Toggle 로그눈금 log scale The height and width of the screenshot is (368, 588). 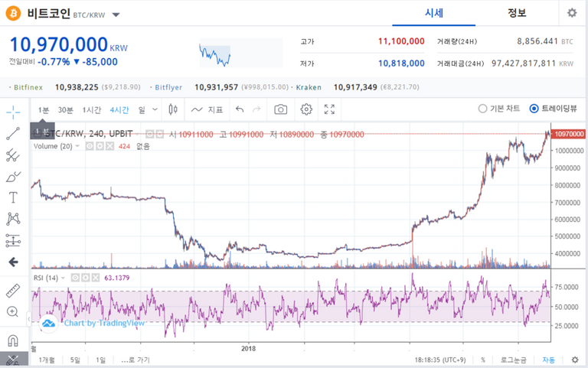514,360
